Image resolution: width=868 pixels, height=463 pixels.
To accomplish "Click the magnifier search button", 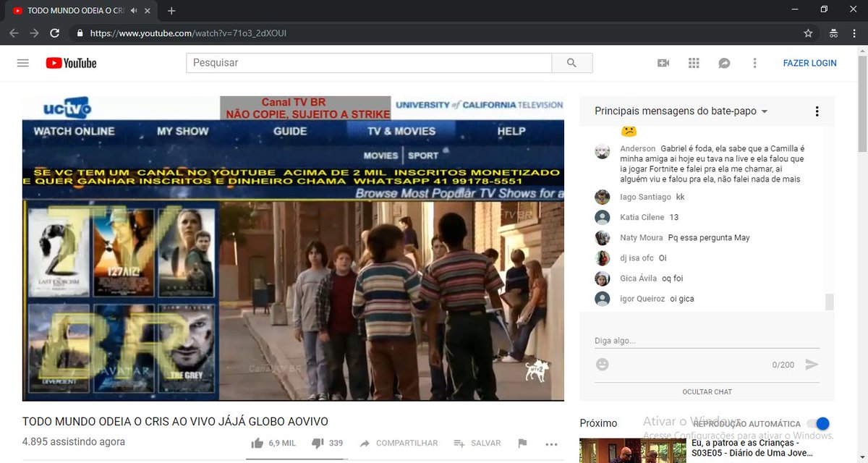I will 572,63.
